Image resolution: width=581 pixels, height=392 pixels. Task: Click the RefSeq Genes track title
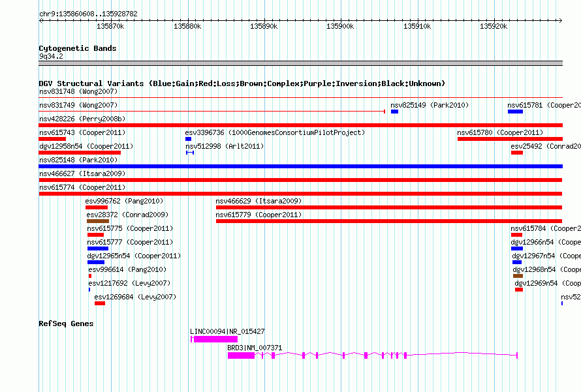pyautogui.click(x=66, y=324)
